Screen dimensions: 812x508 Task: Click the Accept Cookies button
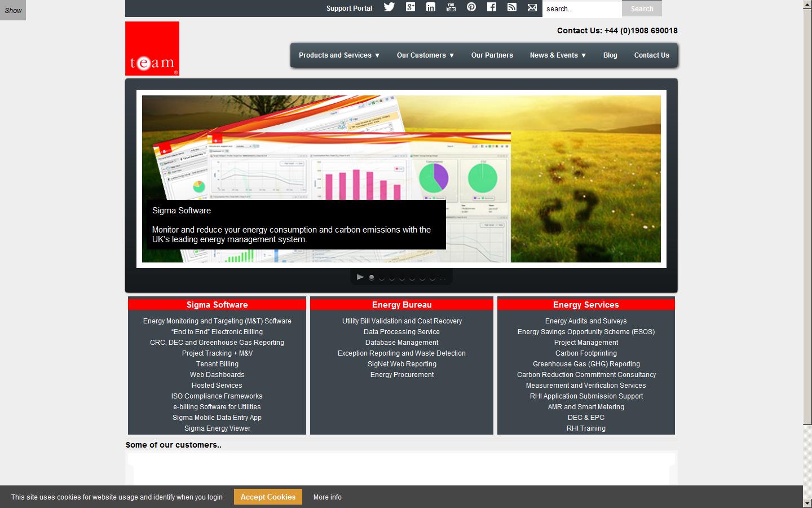(x=267, y=497)
